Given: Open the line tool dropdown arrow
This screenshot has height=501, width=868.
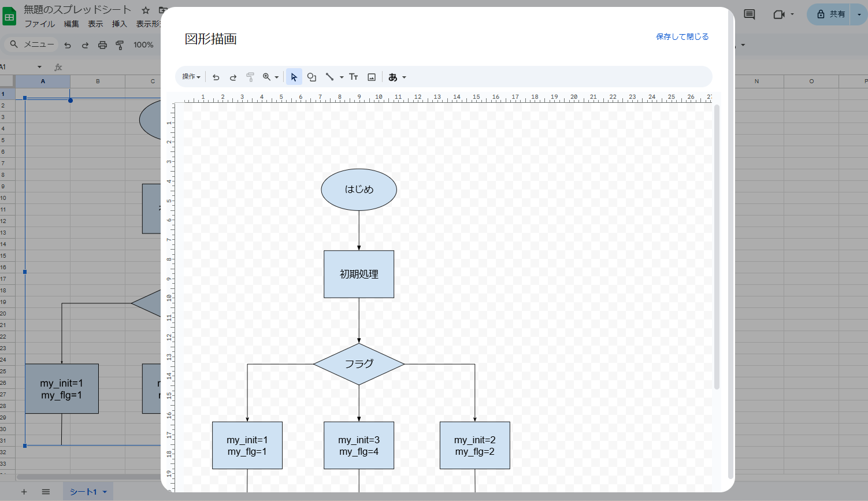Looking at the screenshot, I should click(342, 77).
